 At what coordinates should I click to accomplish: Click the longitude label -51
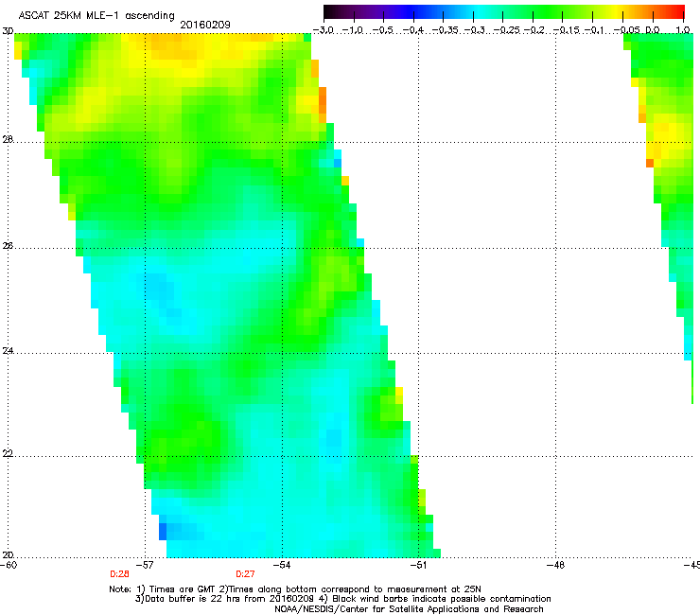point(419,565)
